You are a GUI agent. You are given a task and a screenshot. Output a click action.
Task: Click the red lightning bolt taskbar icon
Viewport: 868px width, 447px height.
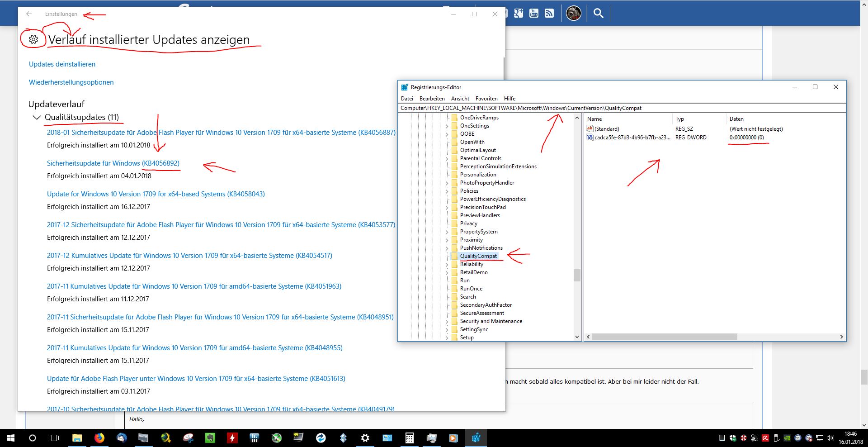[x=232, y=438]
